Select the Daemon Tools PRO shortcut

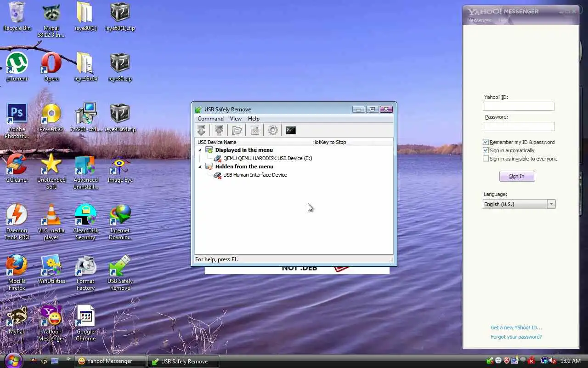17,222
